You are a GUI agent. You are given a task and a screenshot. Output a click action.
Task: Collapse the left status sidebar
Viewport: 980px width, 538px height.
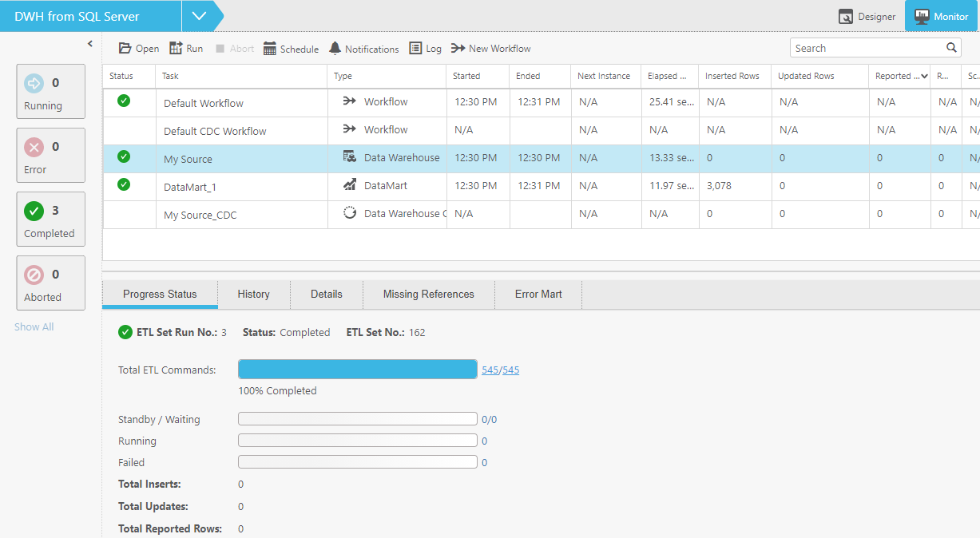coord(90,44)
